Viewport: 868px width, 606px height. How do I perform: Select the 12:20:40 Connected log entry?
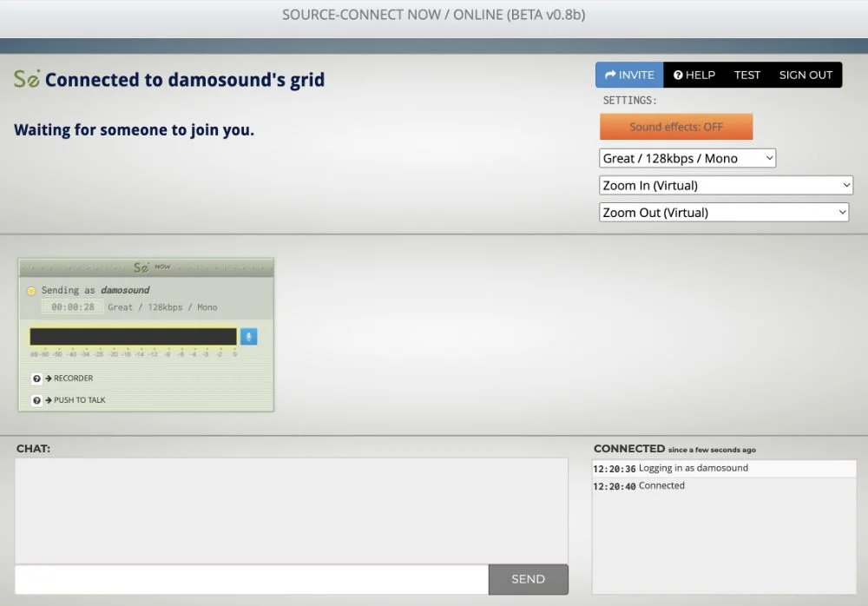[724, 486]
